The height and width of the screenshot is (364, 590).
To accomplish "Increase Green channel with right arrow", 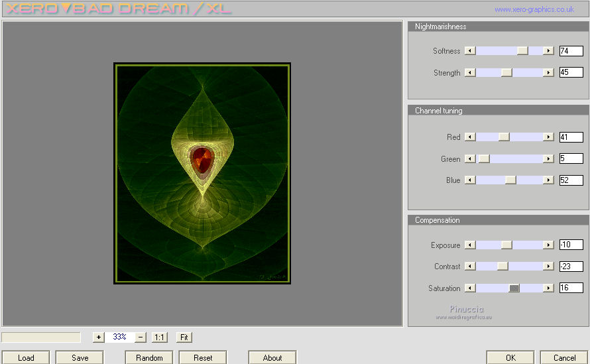I will [548, 159].
